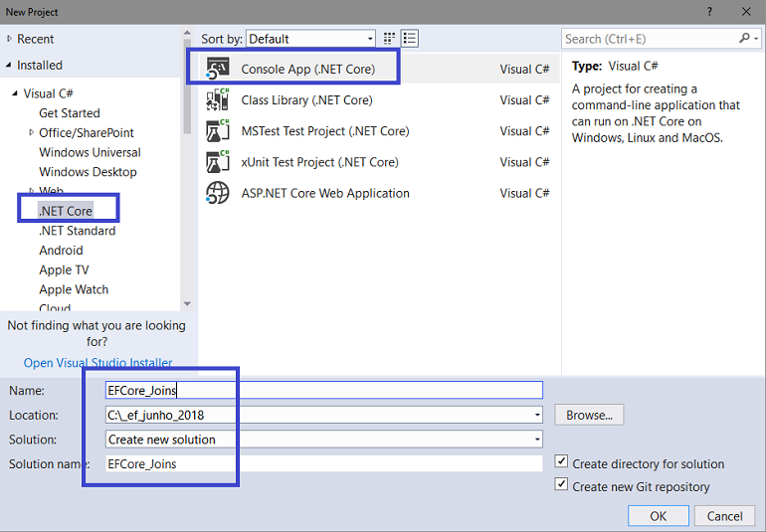766x532 pixels.
Task: Open the help question mark button
Action: click(709, 12)
